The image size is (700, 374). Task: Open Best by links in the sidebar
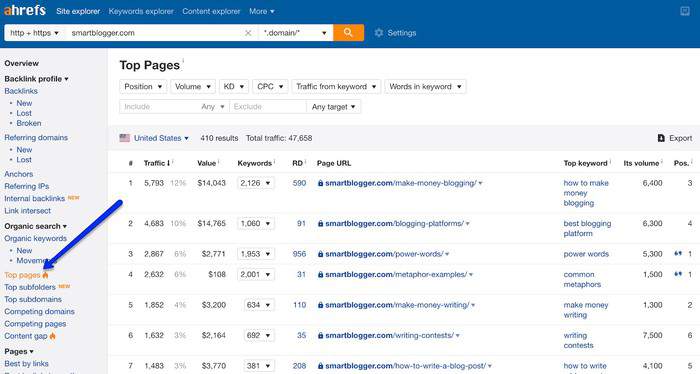[26, 364]
